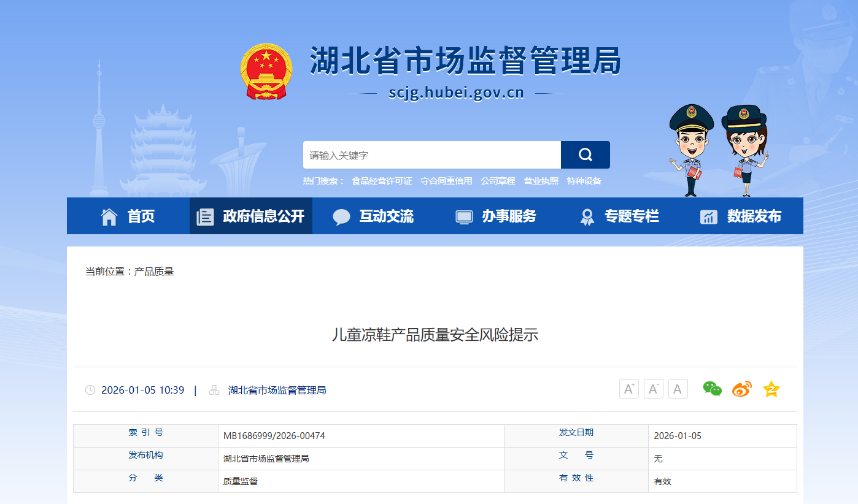This screenshot has width=858, height=504.
Task: Click the hot search link 公司章程
Action: pos(498,181)
